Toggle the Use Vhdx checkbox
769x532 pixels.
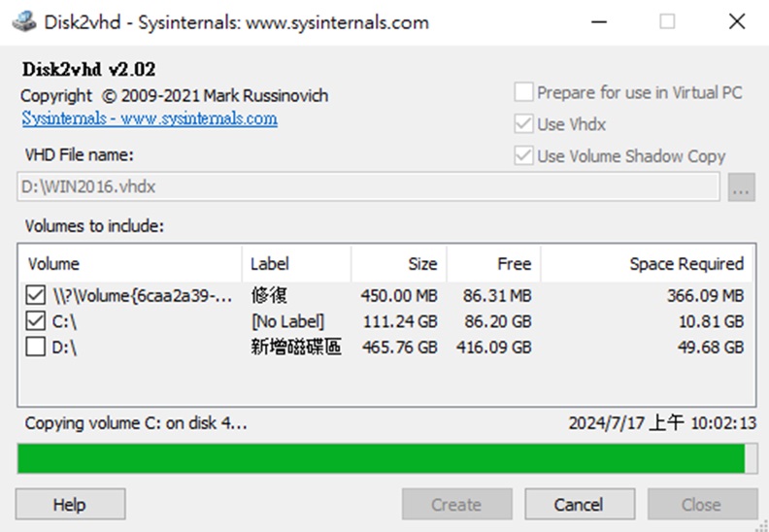pyautogui.click(x=523, y=124)
